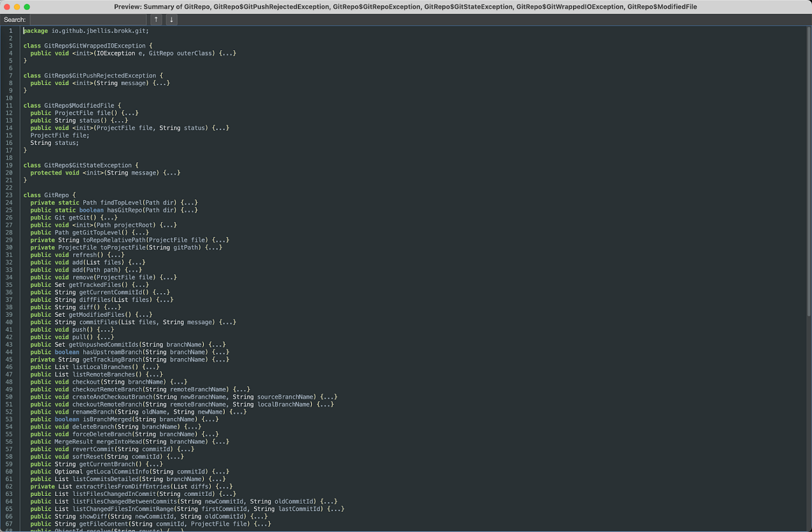Click the add(List files) method line
Image resolution: width=812 pixels, height=532 pixels.
[x=88, y=262]
